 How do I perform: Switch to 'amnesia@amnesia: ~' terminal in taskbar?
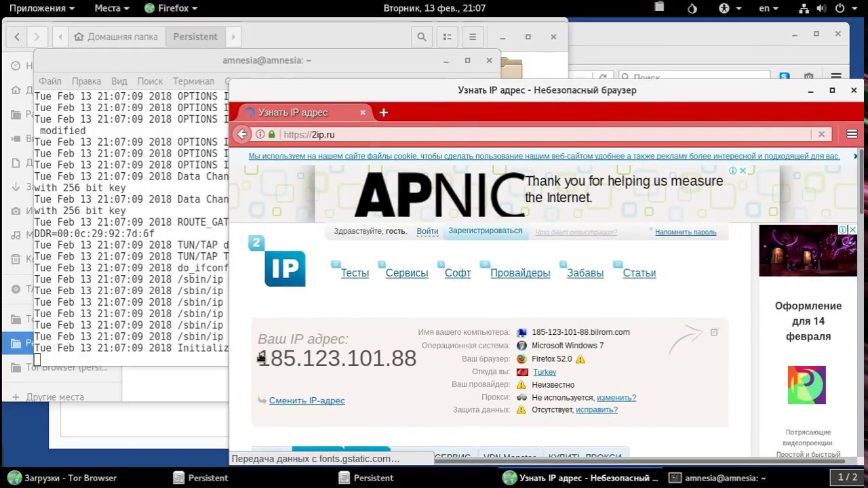[717, 478]
